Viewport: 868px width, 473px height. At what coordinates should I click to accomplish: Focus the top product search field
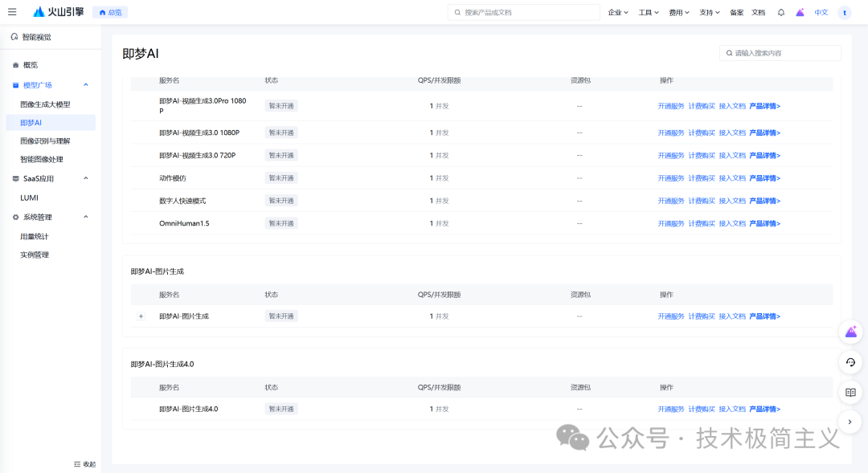(524, 12)
